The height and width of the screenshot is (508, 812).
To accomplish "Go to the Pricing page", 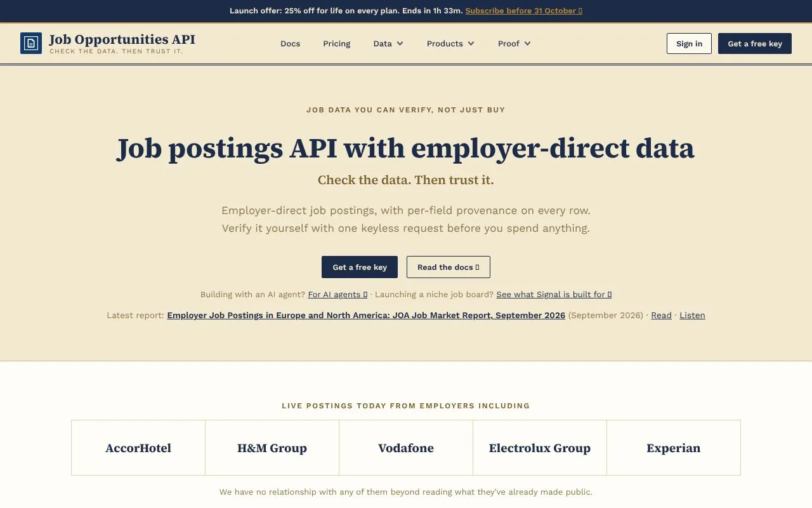I will pyautogui.click(x=337, y=44).
